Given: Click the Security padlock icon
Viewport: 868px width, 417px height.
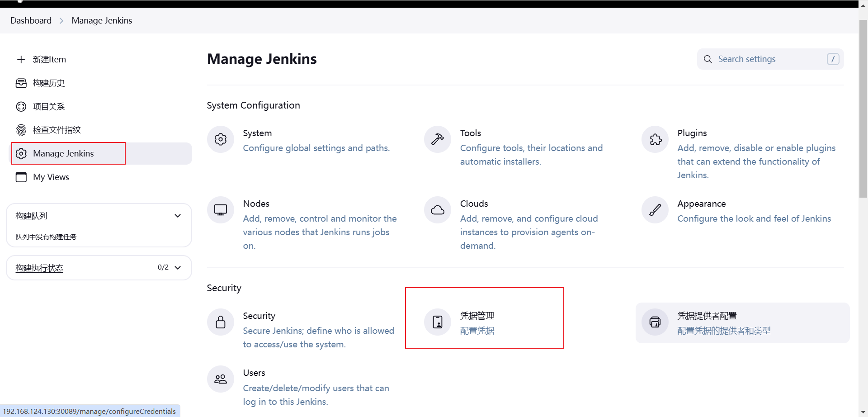Looking at the screenshot, I should point(221,322).
